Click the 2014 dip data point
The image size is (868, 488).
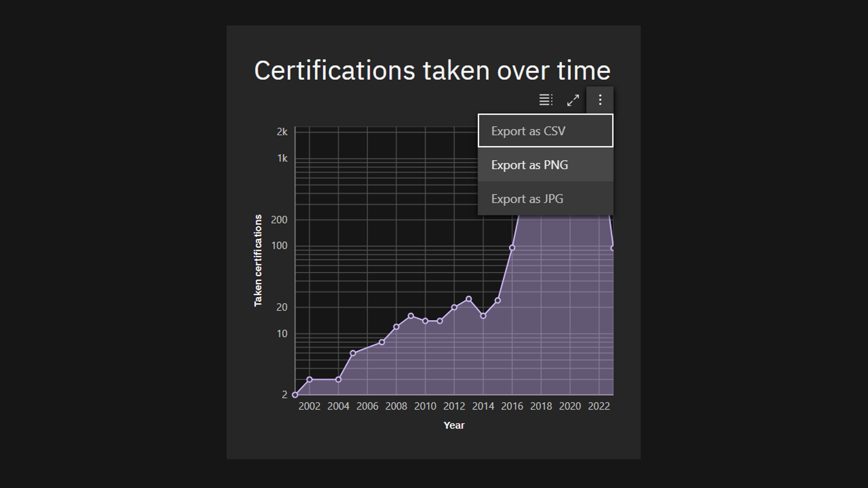(x=483, y=316)
